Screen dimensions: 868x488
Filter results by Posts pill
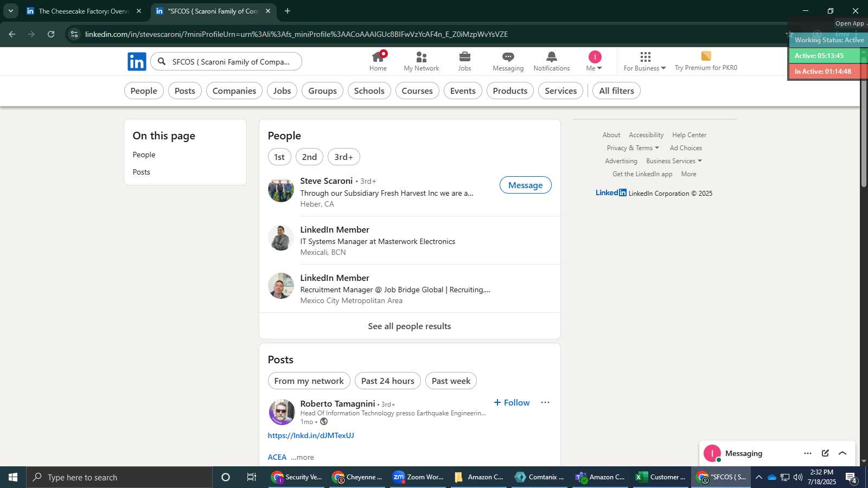185,91
